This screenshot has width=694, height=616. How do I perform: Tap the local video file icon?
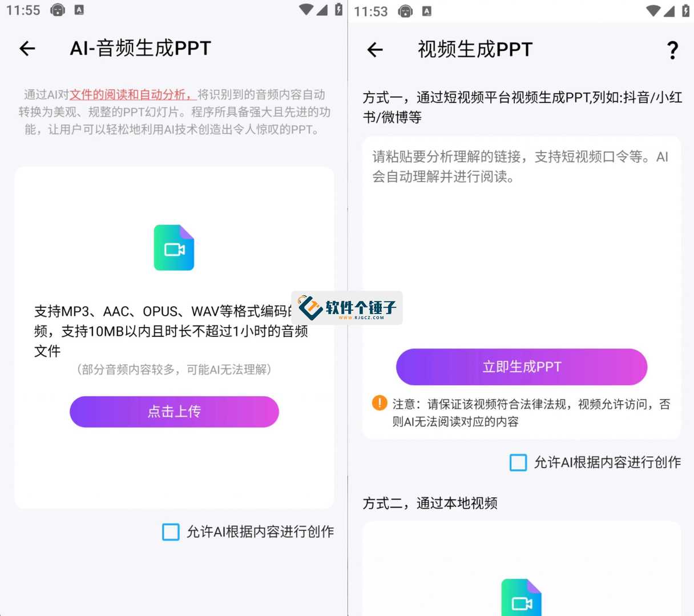coord(522,597)
